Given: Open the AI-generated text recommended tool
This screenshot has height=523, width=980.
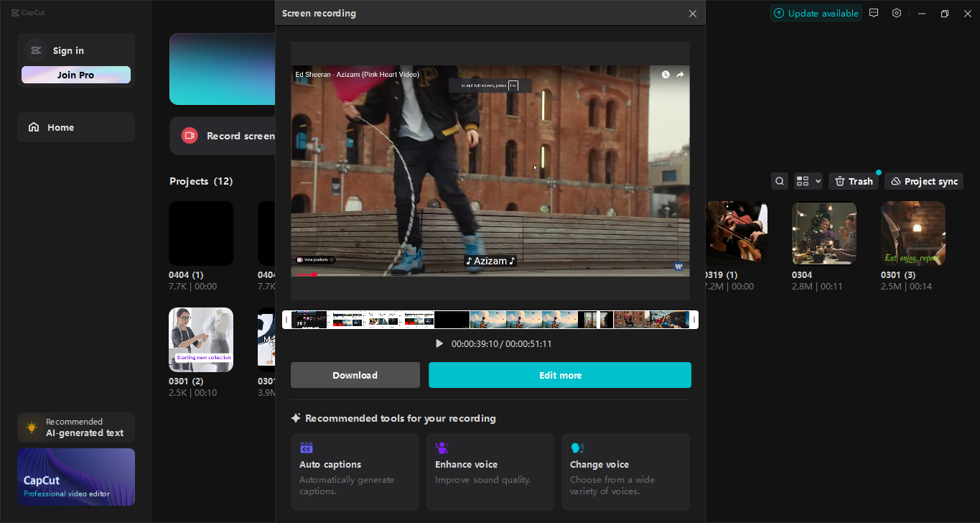Looking at the screenshot, I should [75, 427].
